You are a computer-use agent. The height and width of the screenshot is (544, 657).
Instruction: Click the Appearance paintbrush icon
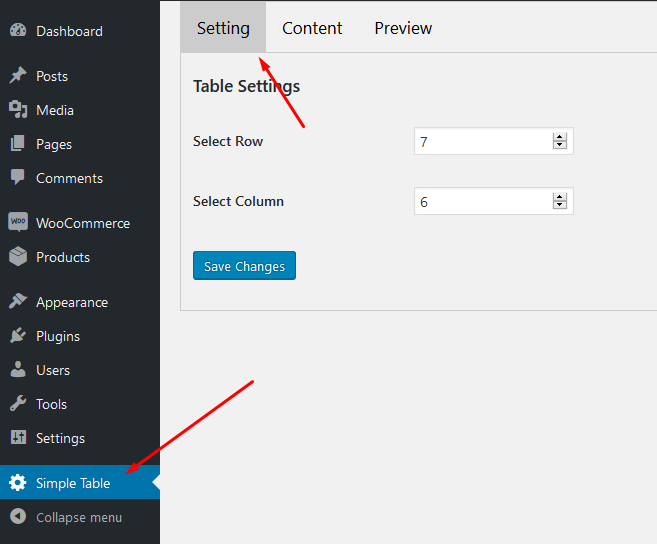click(18, 301)
